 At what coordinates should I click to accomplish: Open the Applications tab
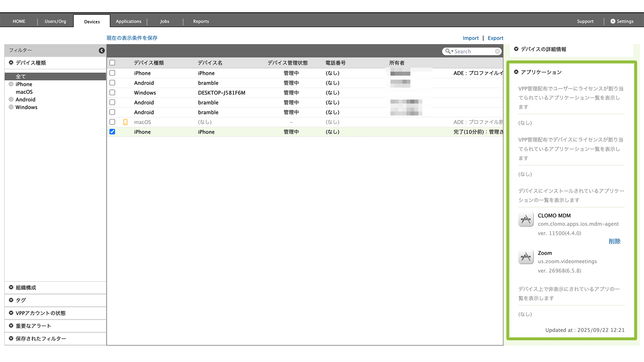[x=129, y=21]
